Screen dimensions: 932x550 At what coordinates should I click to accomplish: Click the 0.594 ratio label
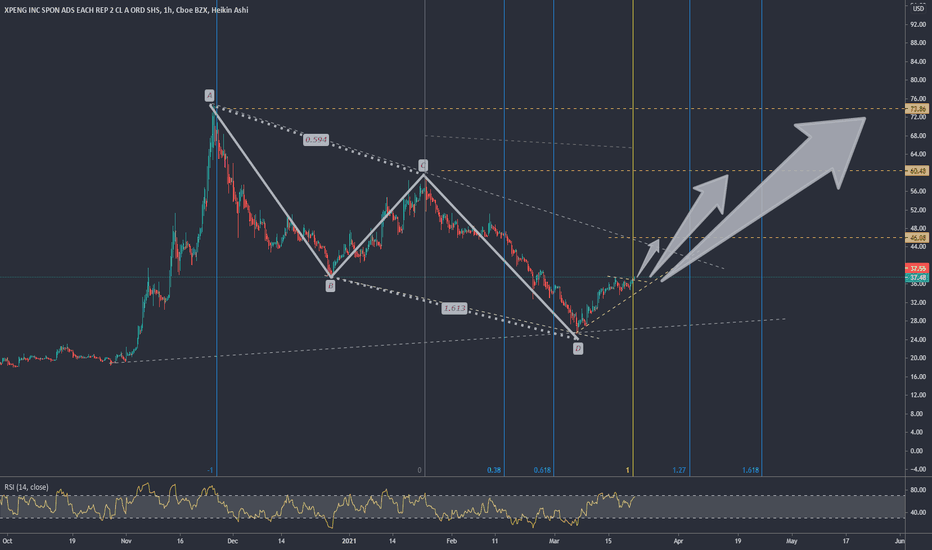(316, 140)
